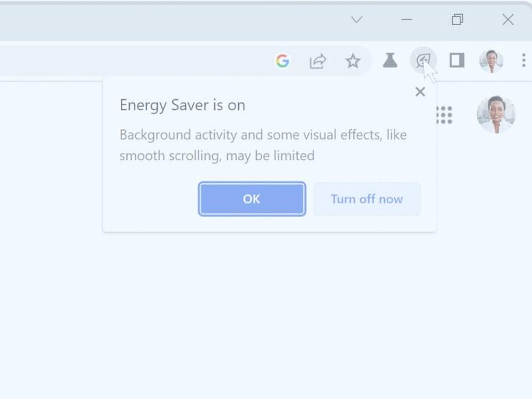Viewport: 532px width, 399px height.
Task: Open Chrome's three-dot menu
Action: tap(524, 61)
